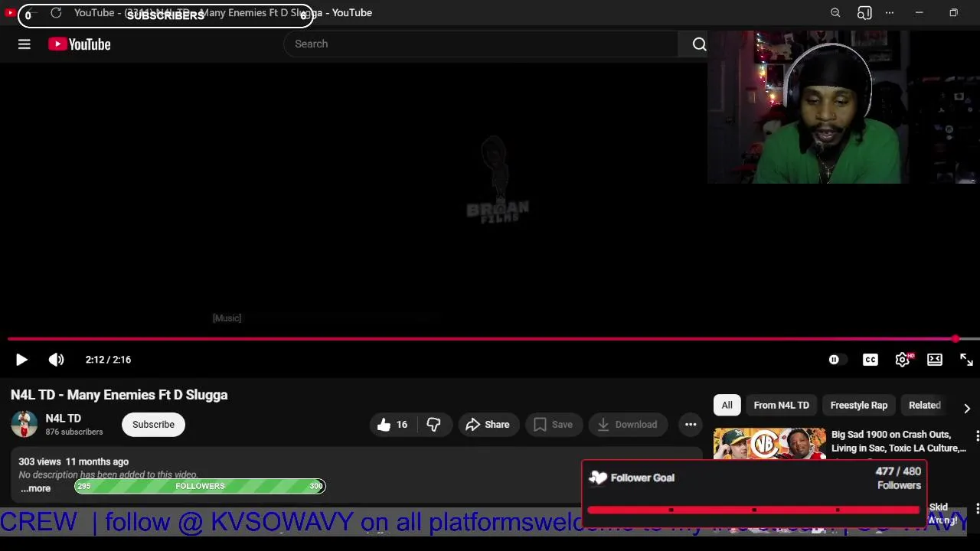Switch to theater mode
This screenshot has height=551, width=980.
tap(935, 360)
